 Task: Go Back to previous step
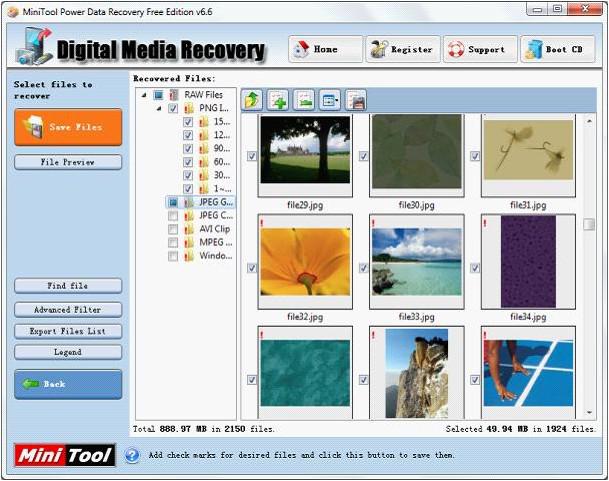68,384
